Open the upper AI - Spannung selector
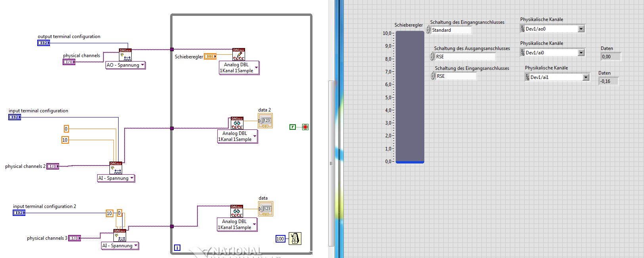The height and width of the screenshot is (258, 644). pos(116,178)
